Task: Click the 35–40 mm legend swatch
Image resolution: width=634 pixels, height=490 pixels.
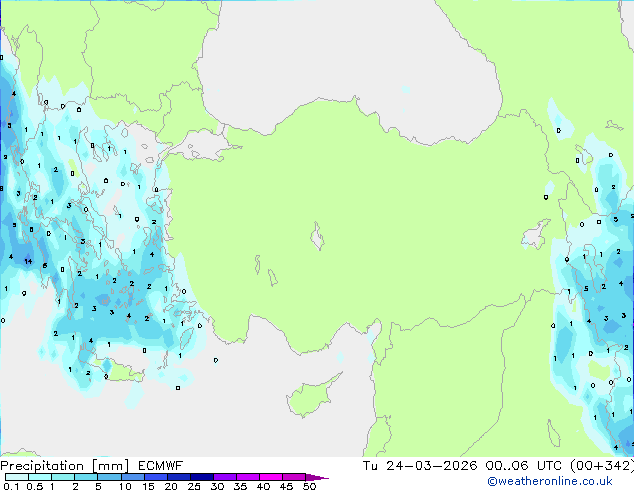Action: 247,477
